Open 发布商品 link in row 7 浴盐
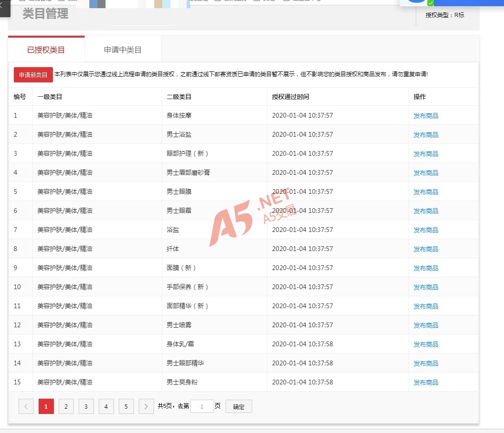 click(425, 230)
